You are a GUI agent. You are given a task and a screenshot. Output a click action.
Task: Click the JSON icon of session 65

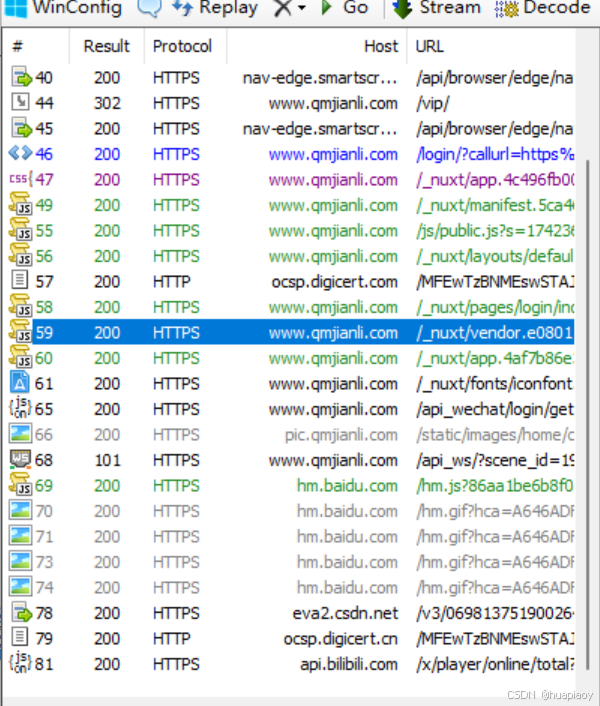pos(20,408)
